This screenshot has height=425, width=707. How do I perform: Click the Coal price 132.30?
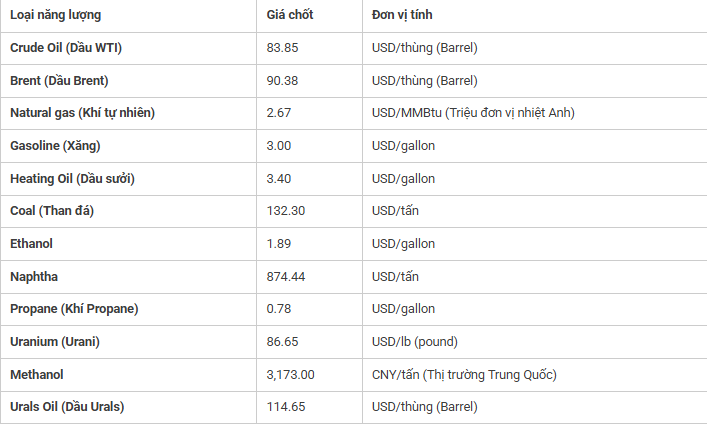tap(286, 211)
